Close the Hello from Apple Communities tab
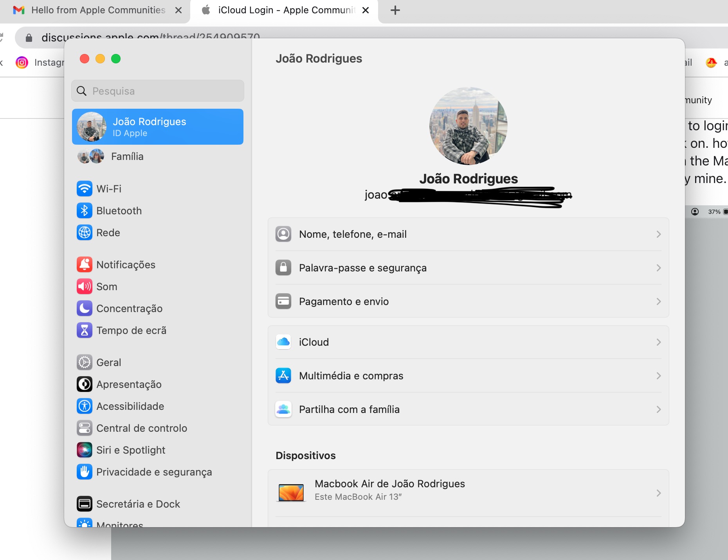The image size is (728, 560). (x=178, y=11)
